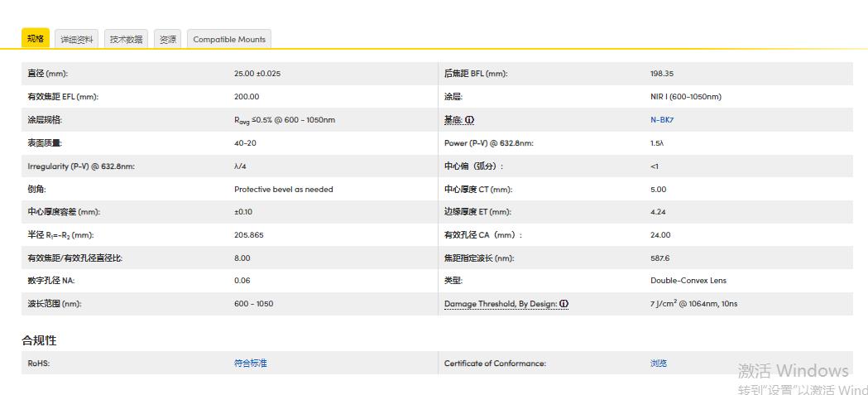Open the 浏览 link for Certificate of Conformance

pyautogui.click(x=659, y=364)
